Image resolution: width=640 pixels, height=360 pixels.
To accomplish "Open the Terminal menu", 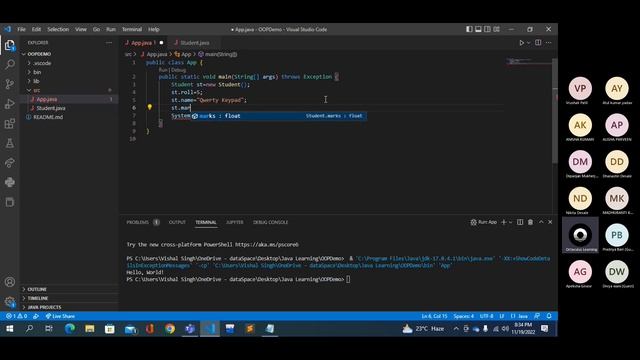I will tap(132, 29).
